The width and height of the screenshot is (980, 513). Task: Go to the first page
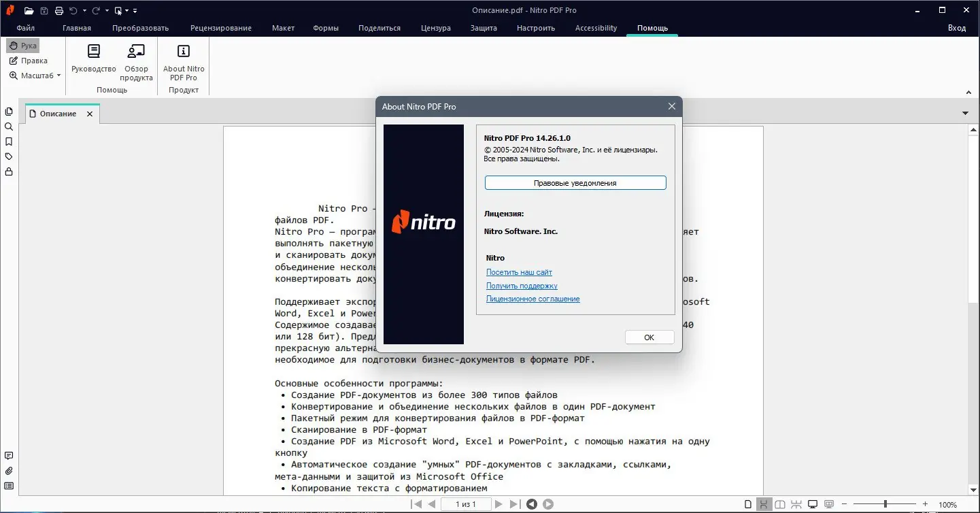(416, 504)
